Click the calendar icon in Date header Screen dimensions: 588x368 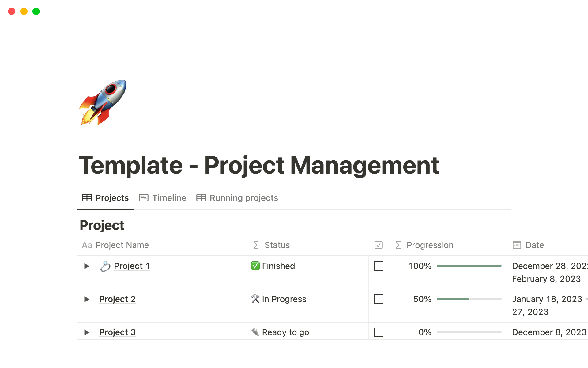coord(517,245)
